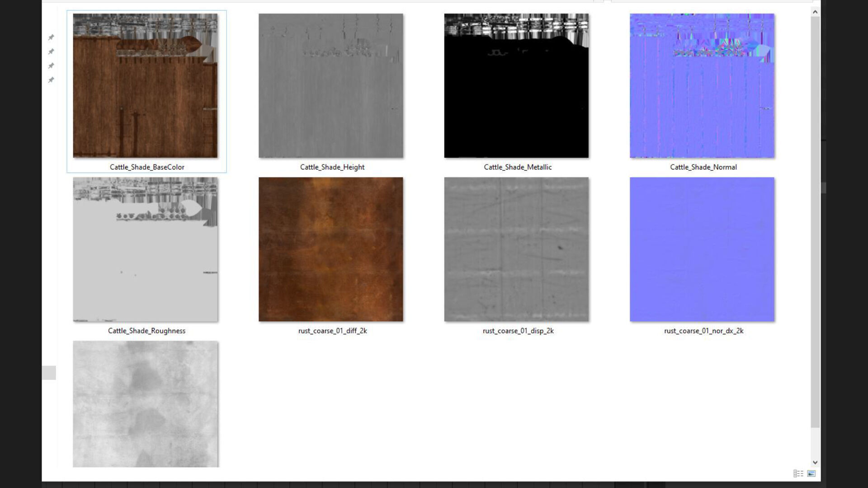Switch to large thumbnails view icon
The width and height of the screenshot is (868, 488).
pos(811,474)
